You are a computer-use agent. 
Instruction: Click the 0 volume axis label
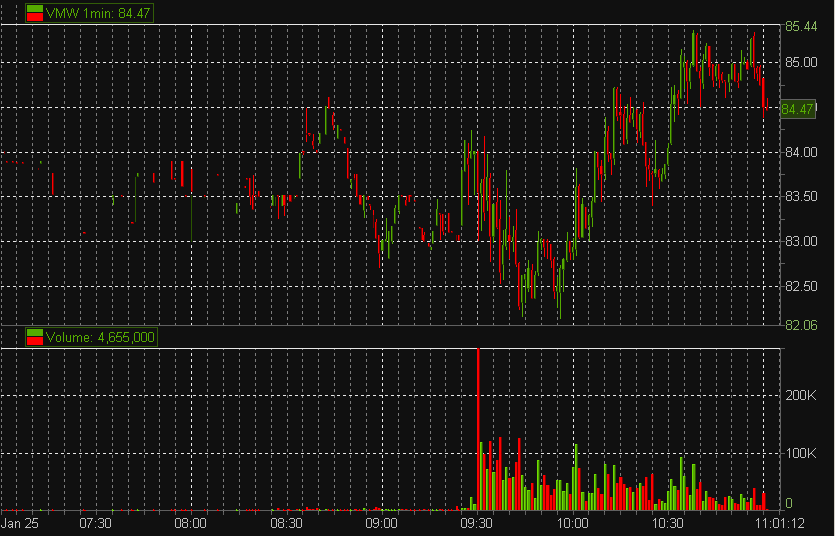coord(789,503)
